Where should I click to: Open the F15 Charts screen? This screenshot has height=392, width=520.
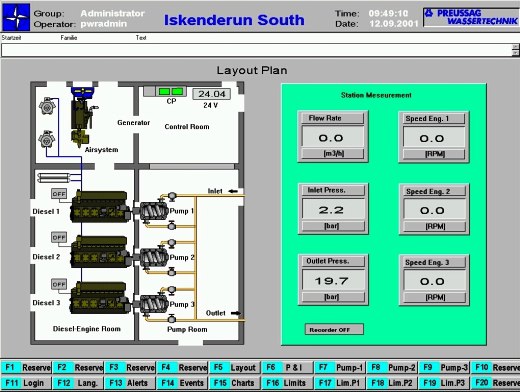(235, 383)
